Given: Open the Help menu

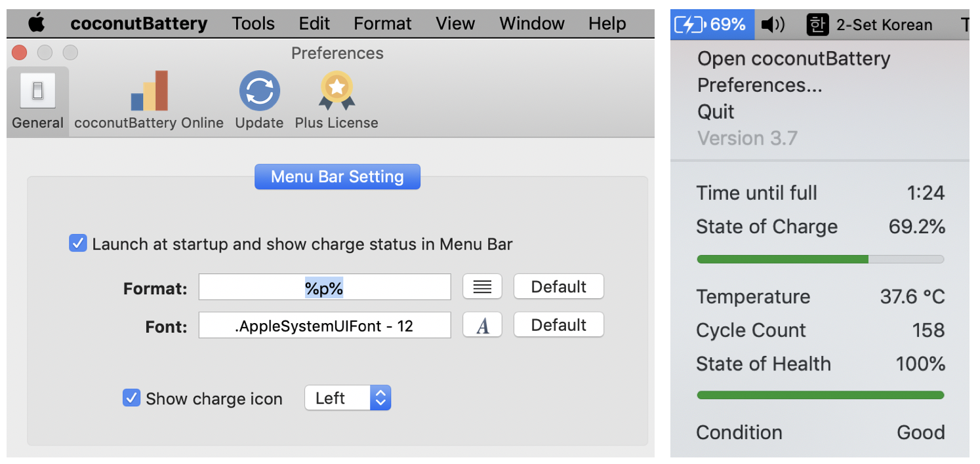Looking at the screenshot, I should click(x=607, y=24).
